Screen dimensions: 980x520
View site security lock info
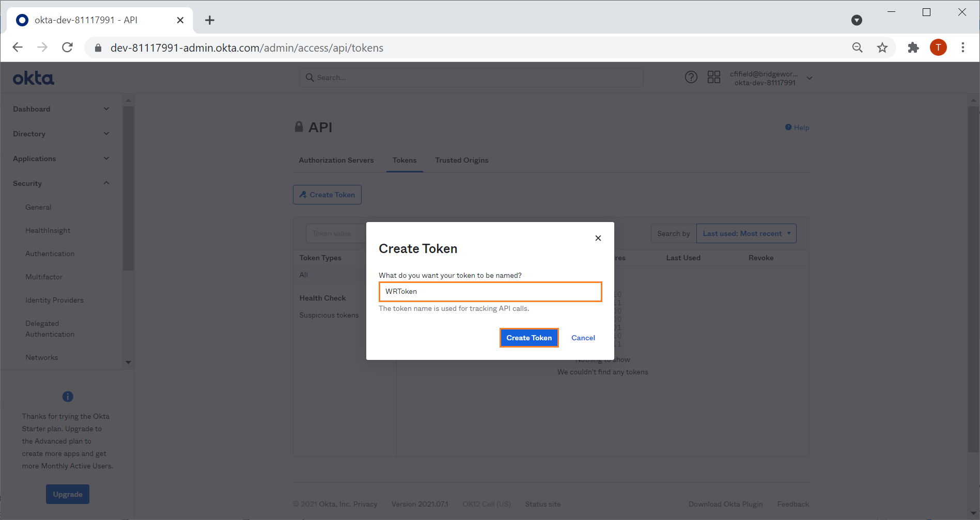(98, 48)
